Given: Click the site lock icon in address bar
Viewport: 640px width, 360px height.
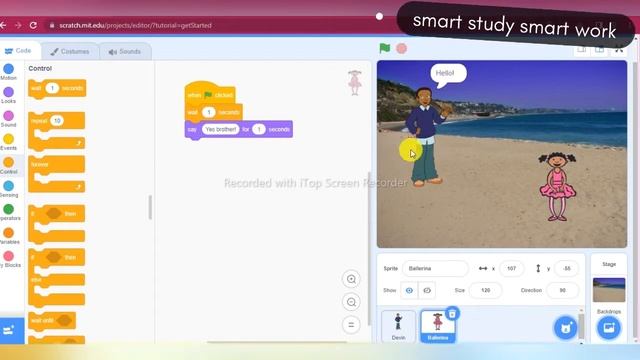Looking at the screenshot, I should [x=52, y=25].
